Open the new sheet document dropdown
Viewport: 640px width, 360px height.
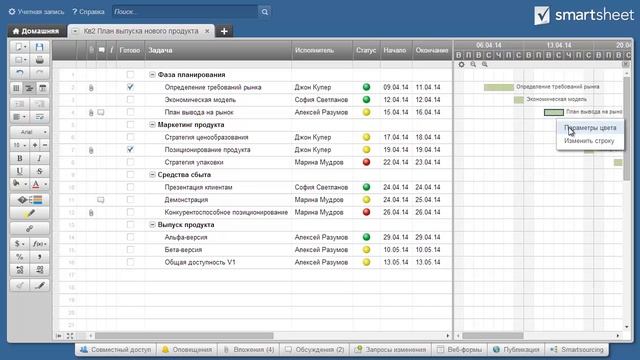tap(19, 47)
